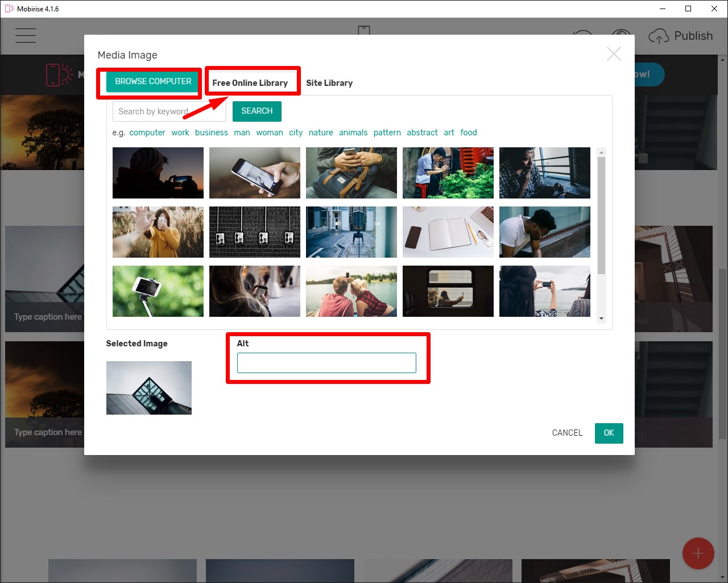Open the nature keyword suggestion link

click(321, 132)
